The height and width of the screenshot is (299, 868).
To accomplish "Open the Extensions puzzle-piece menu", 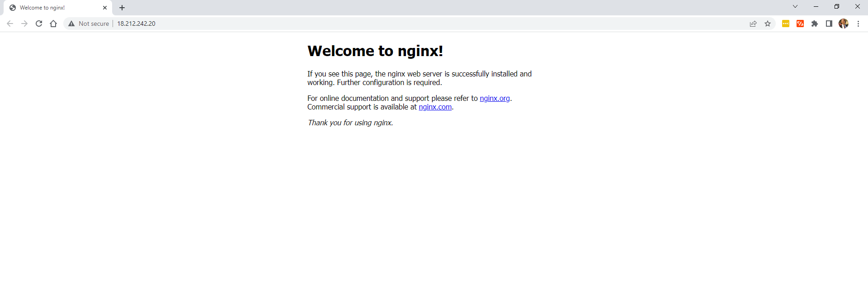I will [815, 24].
